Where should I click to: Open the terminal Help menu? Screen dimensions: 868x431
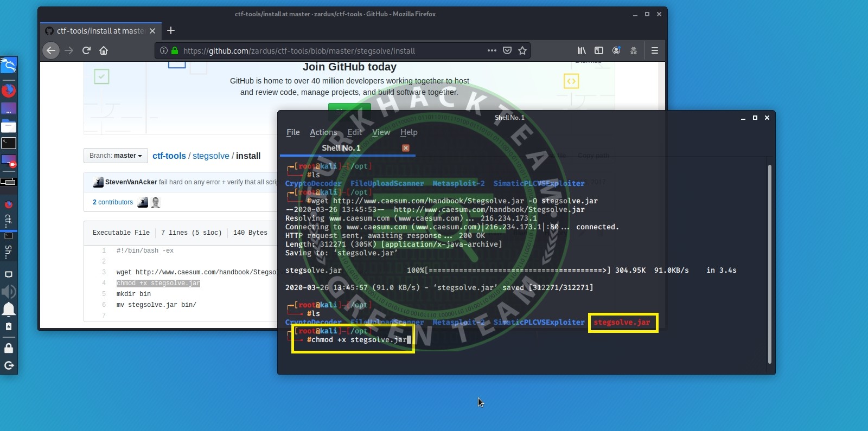point(409,132)
